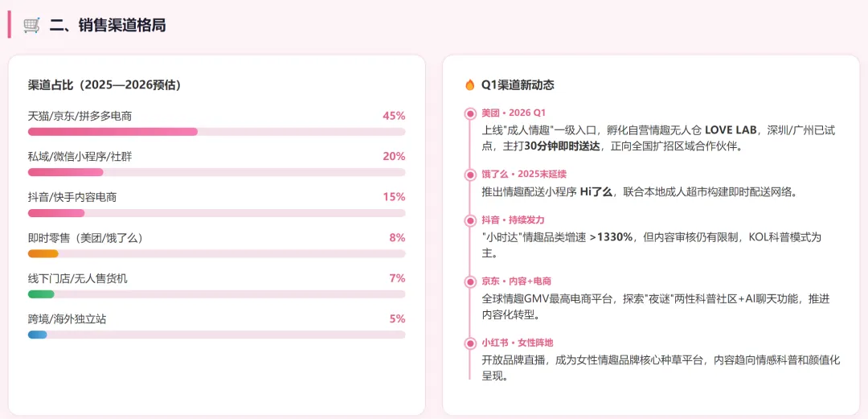Click the Q1渠道新动态 panel title
The height and width of the screenshot is (419, 868).
(x=518, y=84)
